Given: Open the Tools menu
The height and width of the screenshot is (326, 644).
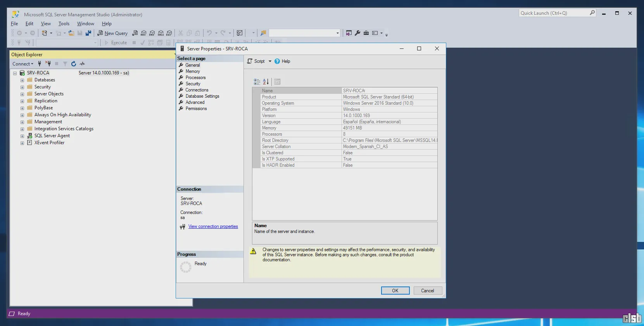Looking at the screenshot, I should [64, 24].
